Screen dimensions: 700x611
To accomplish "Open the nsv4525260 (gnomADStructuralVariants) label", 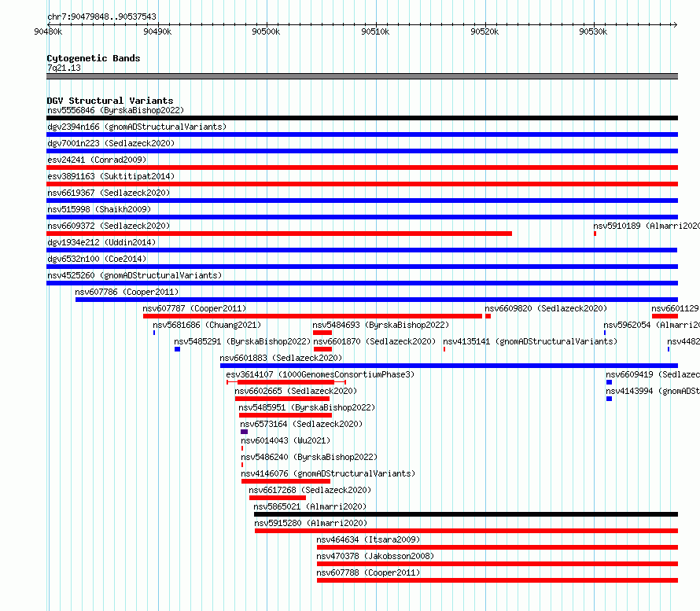I will [x=134, y=275].
